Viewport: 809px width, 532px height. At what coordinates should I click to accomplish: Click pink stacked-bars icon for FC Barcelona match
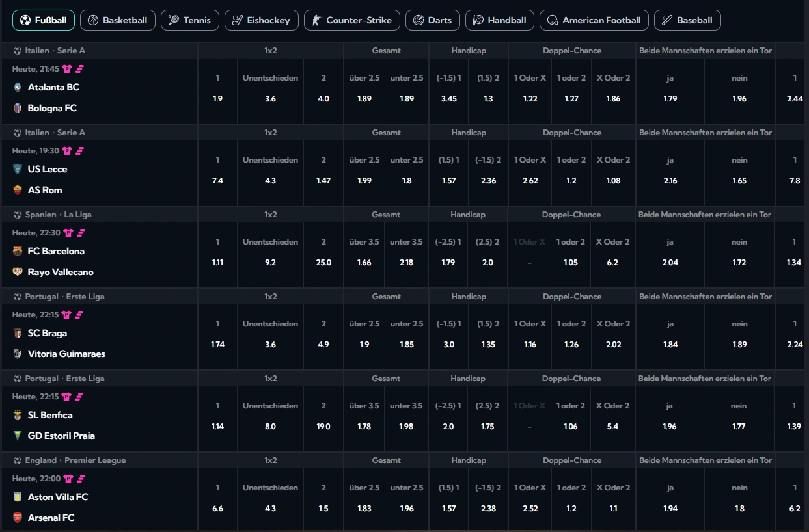[x=81, y=233]
